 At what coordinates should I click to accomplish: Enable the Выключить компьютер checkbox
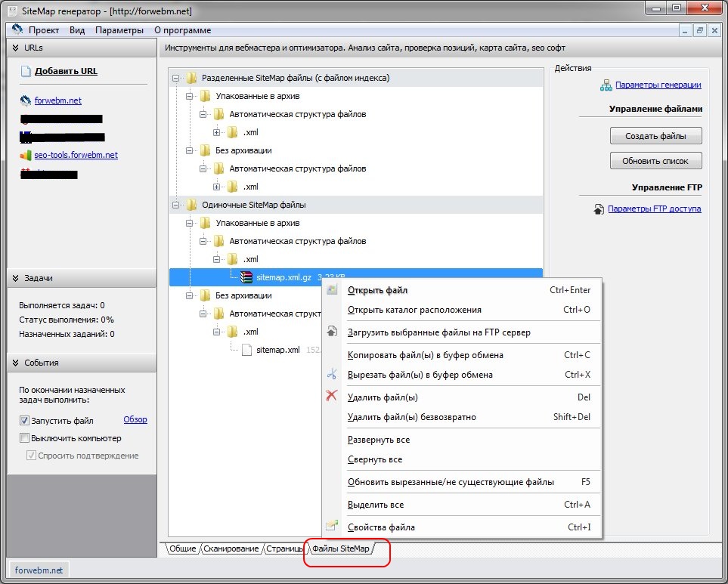24,438
